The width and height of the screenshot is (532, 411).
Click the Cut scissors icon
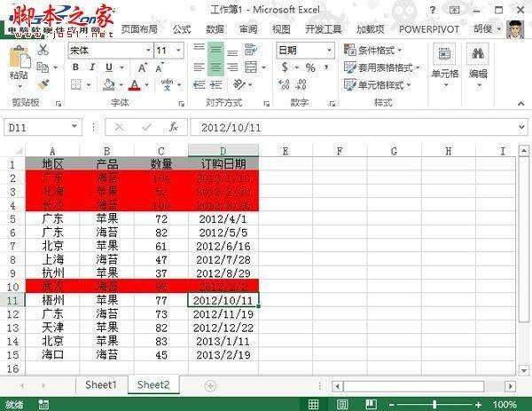coord(43,50)
